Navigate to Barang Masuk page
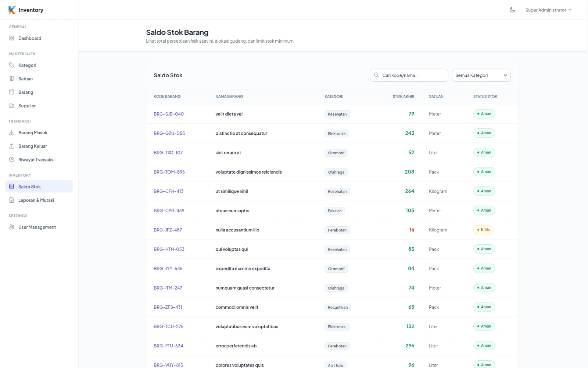588x368 pixels. click(x=39, y=133)
